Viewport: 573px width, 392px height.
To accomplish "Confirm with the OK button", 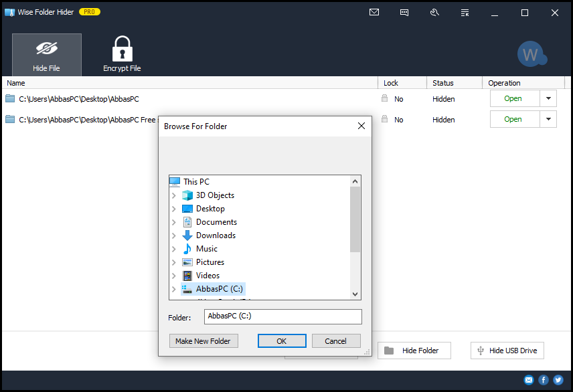I will (282, 341).
